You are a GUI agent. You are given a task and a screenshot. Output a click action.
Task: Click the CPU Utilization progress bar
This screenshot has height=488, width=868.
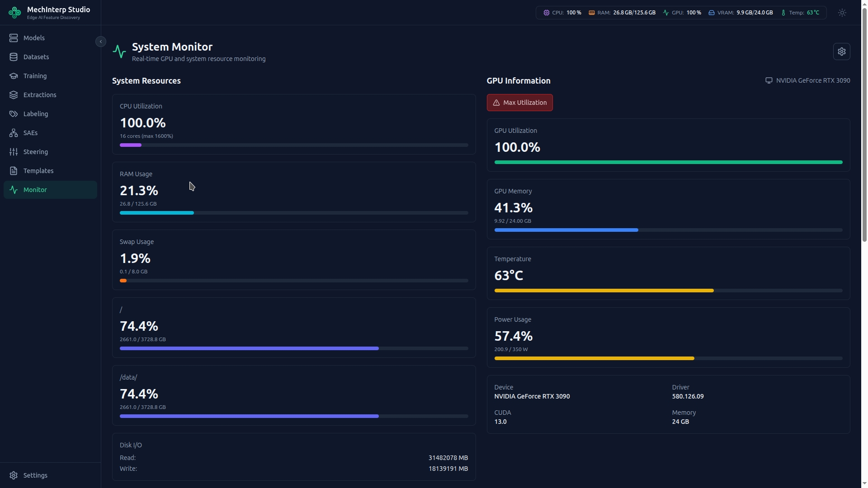pos(294,145)
